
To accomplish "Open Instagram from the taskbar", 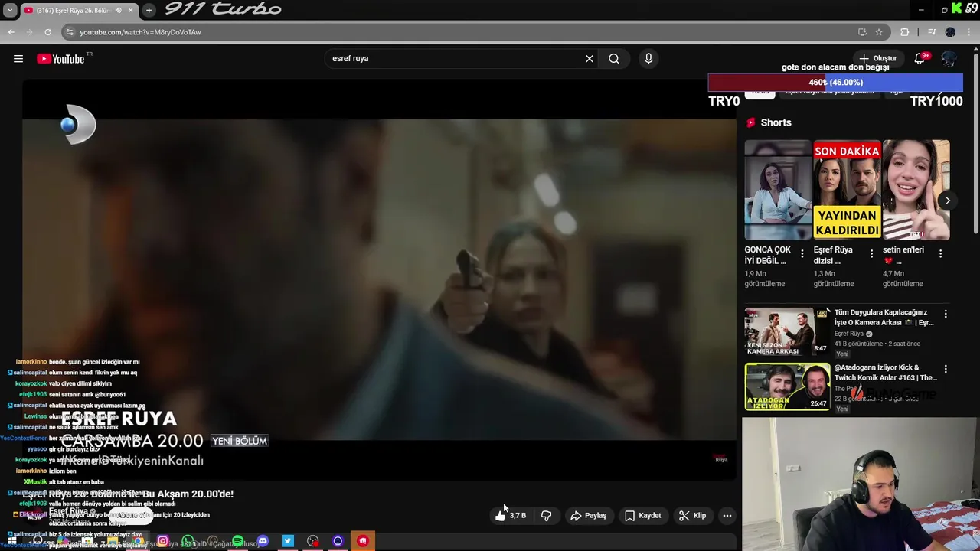I will [x=162, y=541].
